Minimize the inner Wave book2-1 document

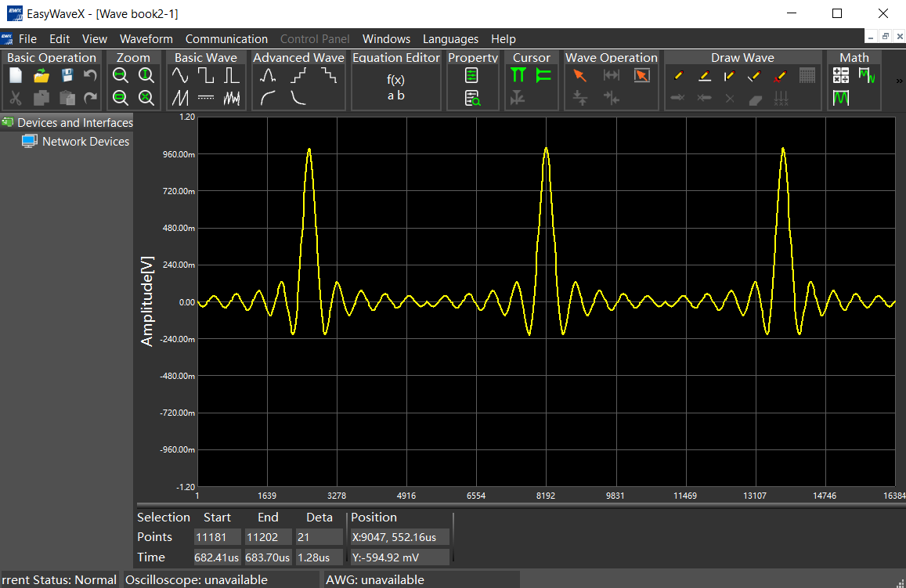[871, 37]
